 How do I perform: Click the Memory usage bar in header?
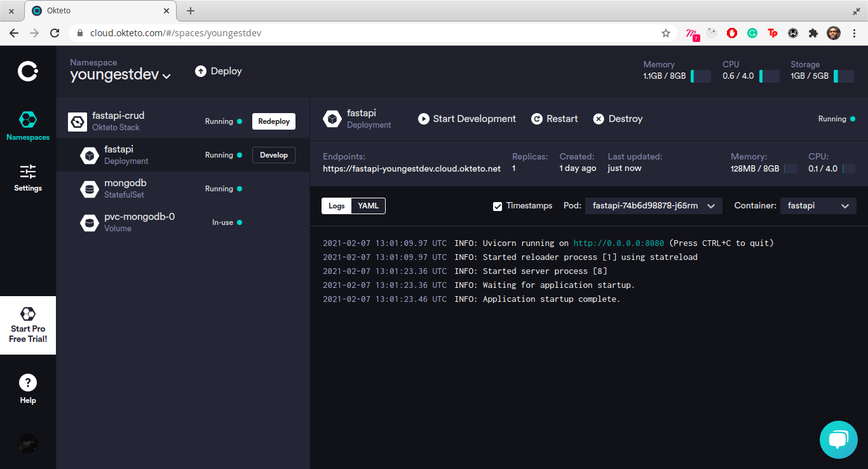(x=701, y=76)
